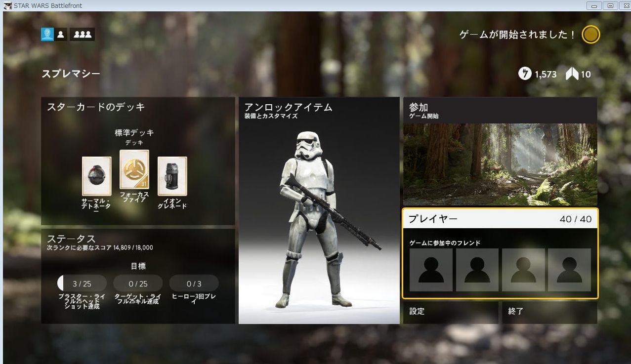Click the ゲームに参加中のフレンド label
Image resolution: width=631 pixels, height=364 pixels.
pyautogui.click(x=445, y=243)
